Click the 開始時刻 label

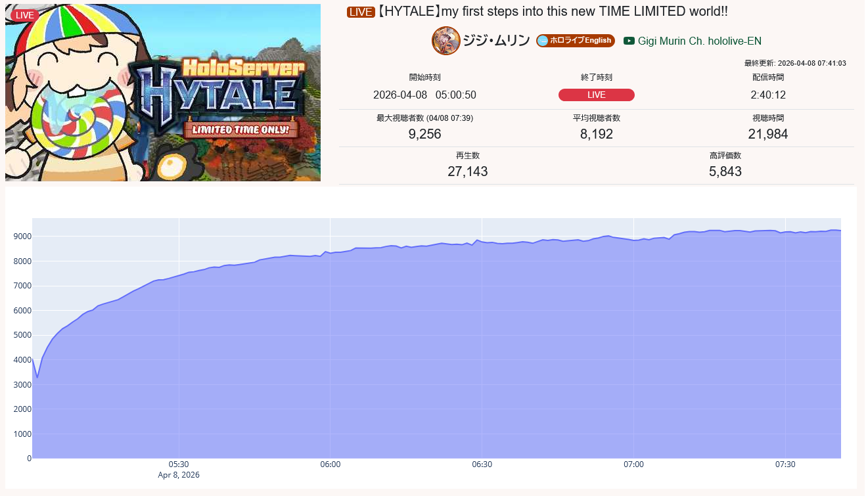424,78
